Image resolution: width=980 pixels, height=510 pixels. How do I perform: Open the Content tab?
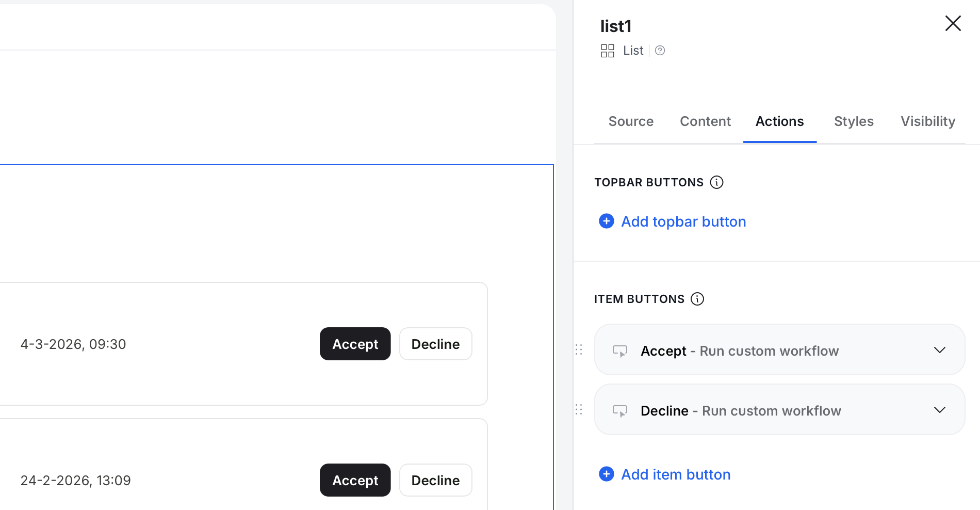[705, 121]
